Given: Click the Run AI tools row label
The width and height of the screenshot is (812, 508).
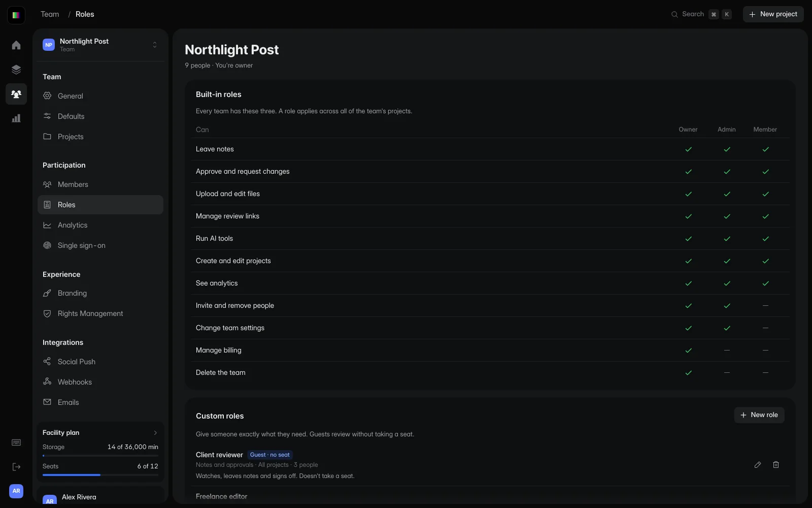Looking at the screenshot, I should pos(215,238).
